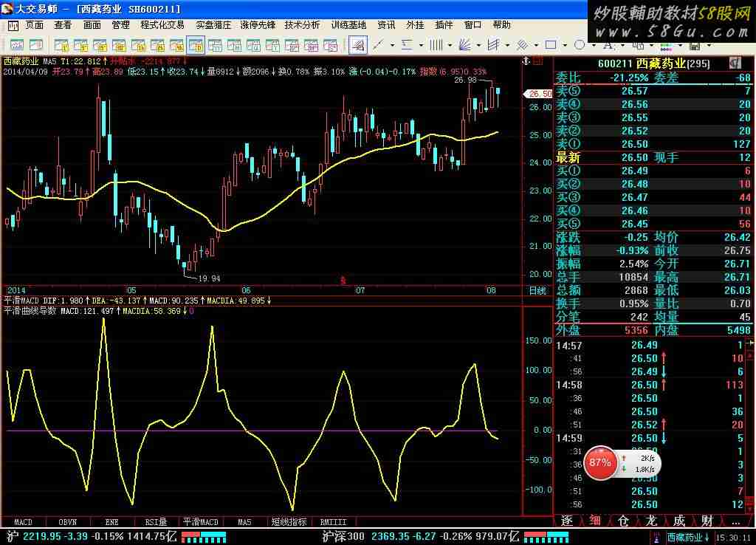Select the 1-minute period chart icon
Screen dimensions: 756x545
point(61,45)
